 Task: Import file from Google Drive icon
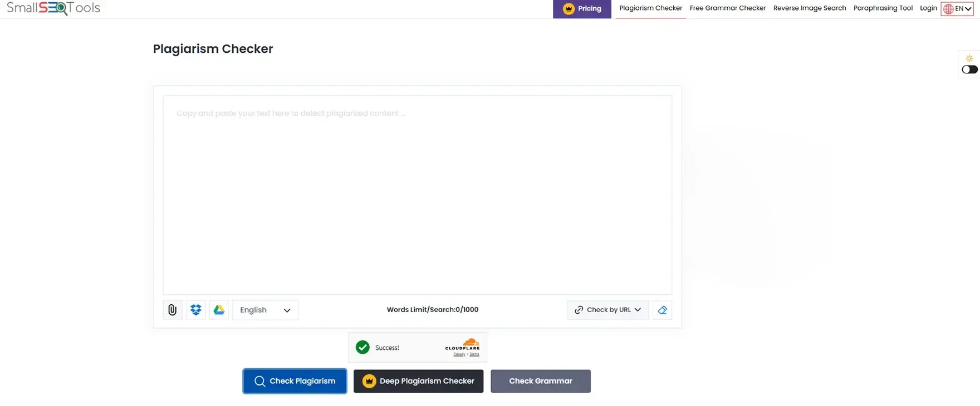coord(219,310)
